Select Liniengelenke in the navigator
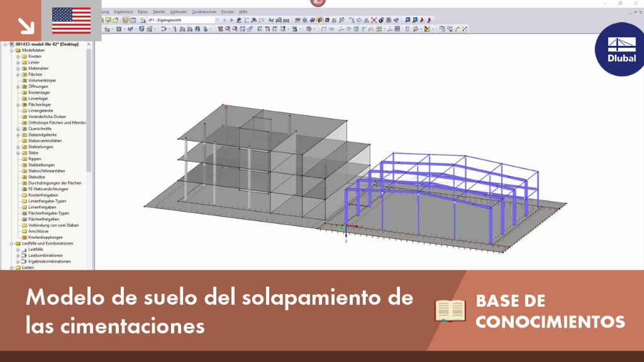This screenshot has height=362, width=644. tap(41, 111)
